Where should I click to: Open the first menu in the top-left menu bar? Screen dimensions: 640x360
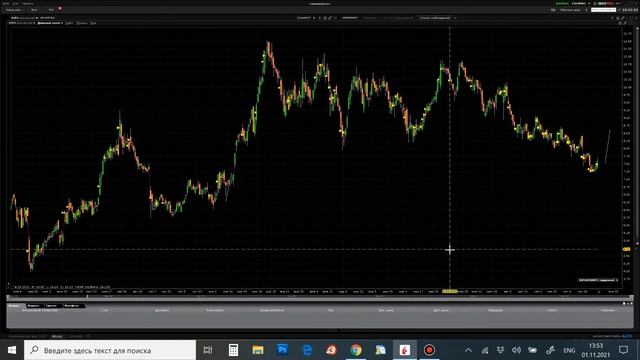tap(6, 3)
